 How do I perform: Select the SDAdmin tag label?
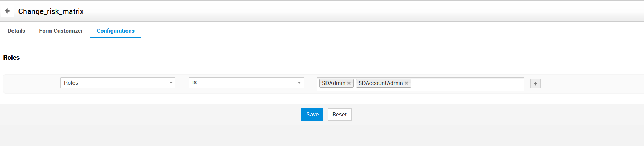(333, 83)
